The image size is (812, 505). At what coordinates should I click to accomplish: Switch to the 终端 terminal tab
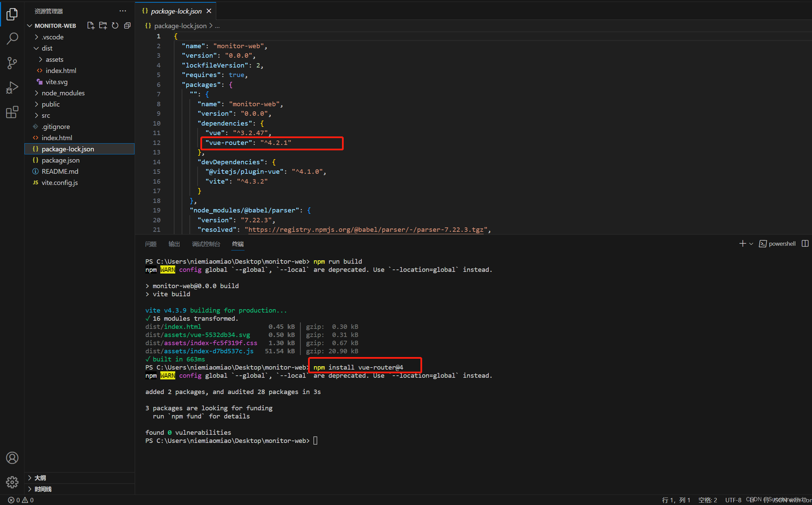pyautogui.click(x=238, y=244)
